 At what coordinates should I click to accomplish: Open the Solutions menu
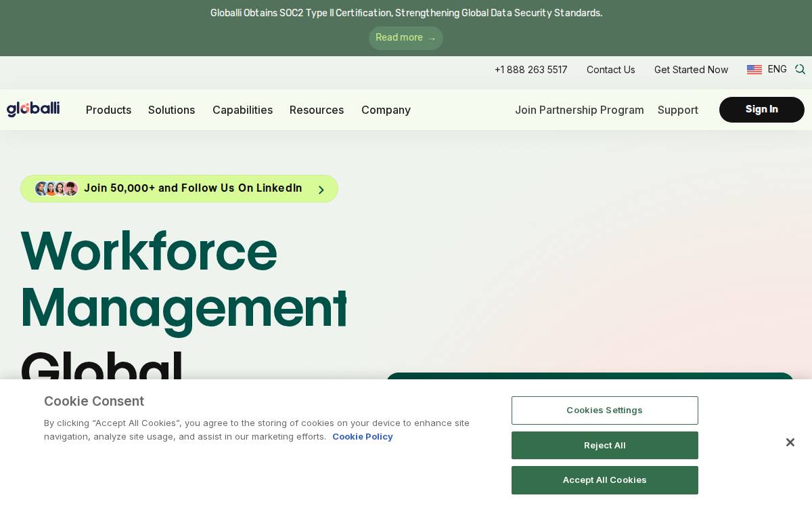(x=171, y=110)
